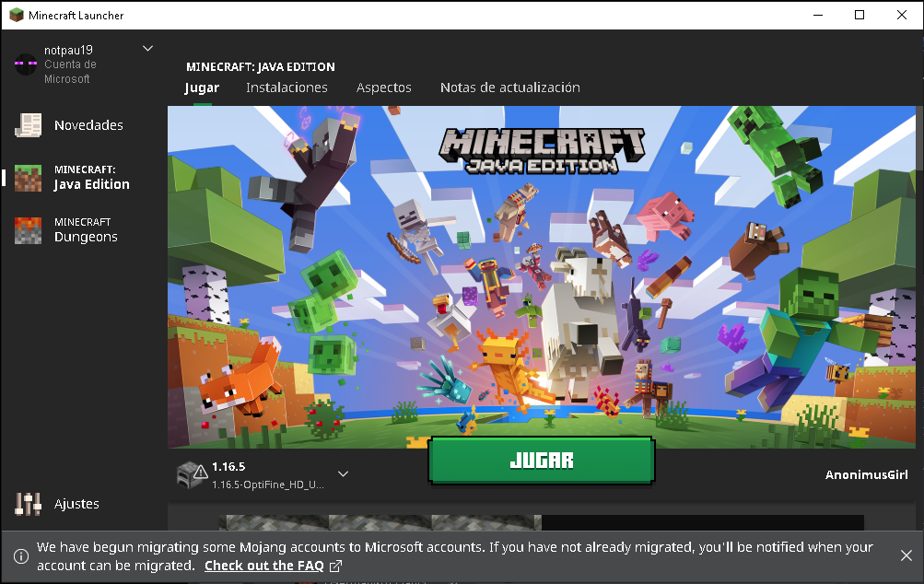Click the external link icon after FAQ

click(335, 566)
